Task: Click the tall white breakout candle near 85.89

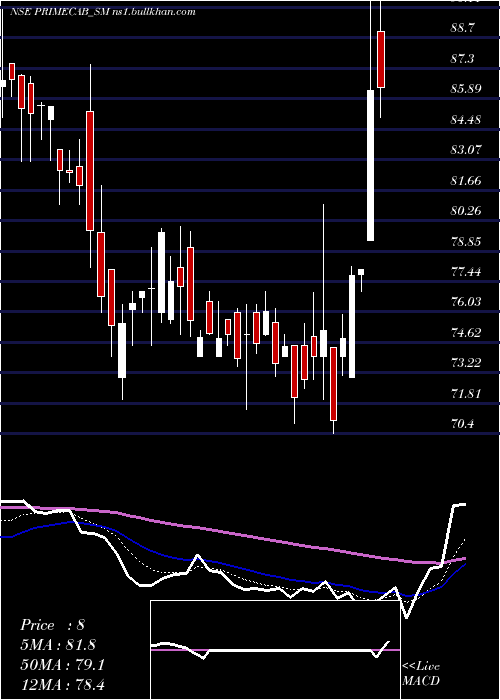Action: 371,165
